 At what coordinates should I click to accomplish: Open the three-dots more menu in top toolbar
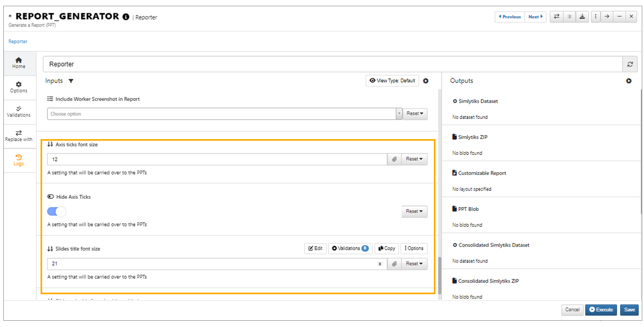click(595, 17)
